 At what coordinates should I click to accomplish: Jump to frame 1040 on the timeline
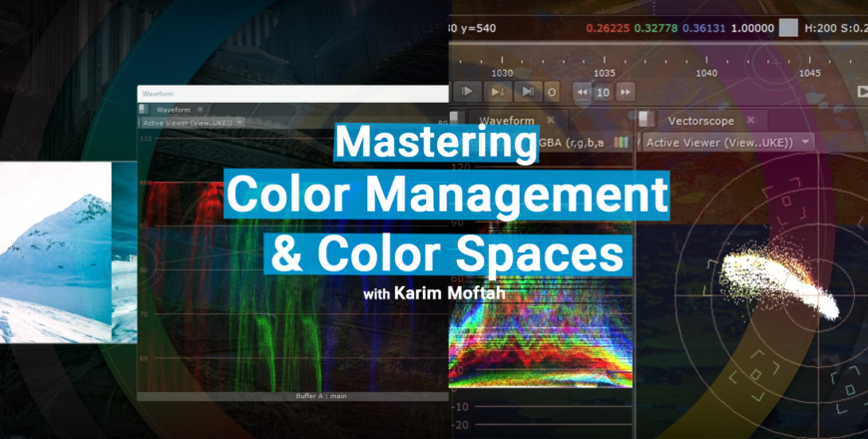(x=707, y=73)
